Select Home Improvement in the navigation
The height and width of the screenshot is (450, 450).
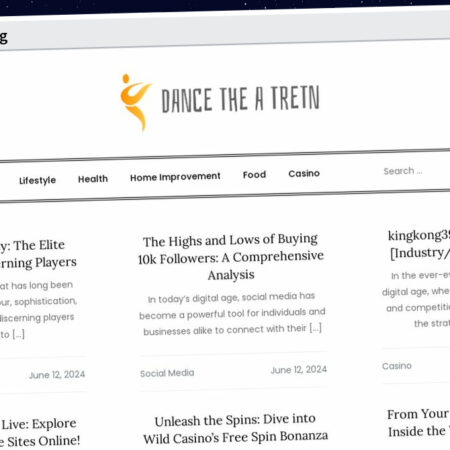tap(175, 177)
